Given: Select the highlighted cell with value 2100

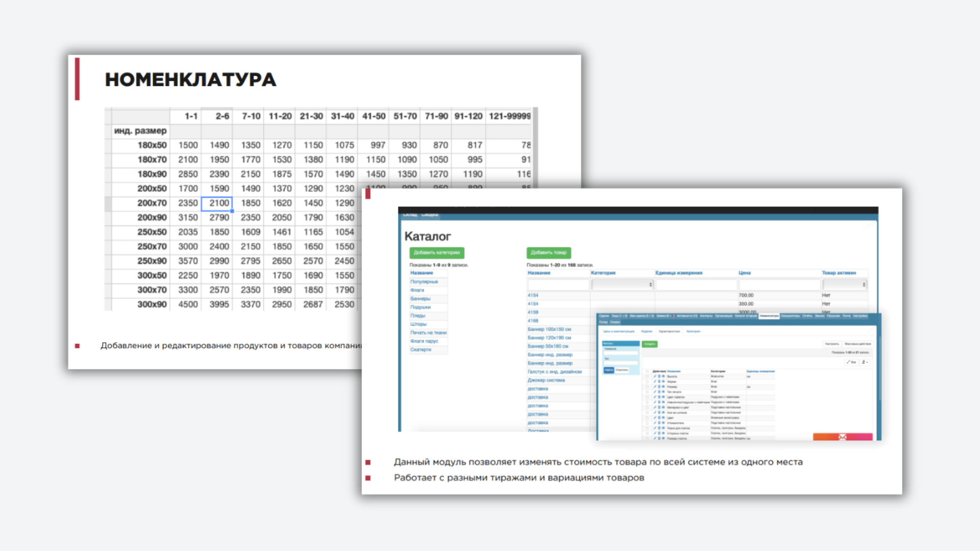Looking at the screenshot, I should tap(217, 204).
